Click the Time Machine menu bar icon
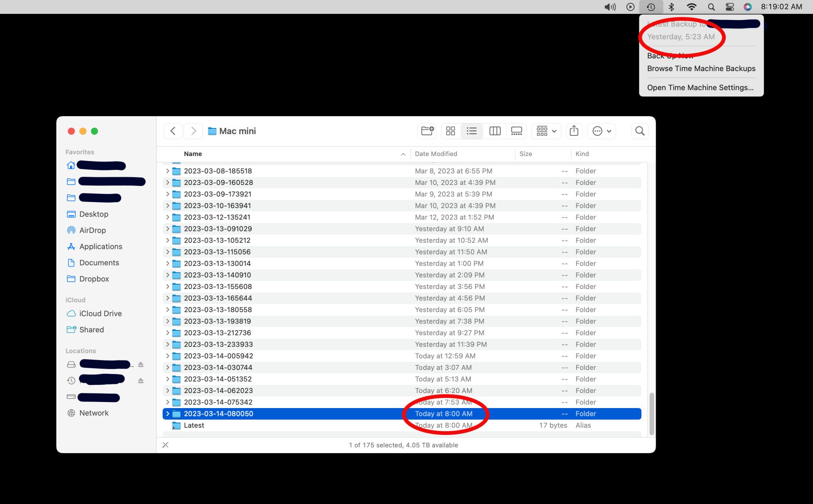The width and height of the screenshot is (813, 504). [x=651, y=7]
